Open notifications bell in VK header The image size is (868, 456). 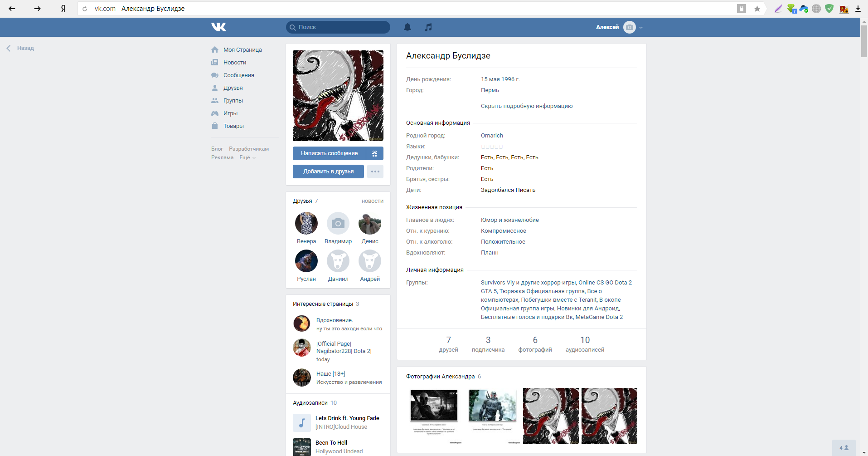(x=407, y=27)
